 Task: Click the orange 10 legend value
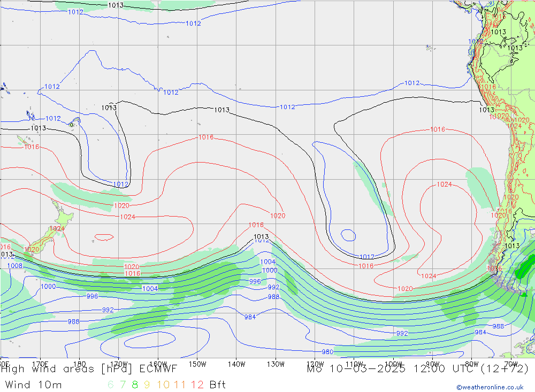tap(163, 385)
